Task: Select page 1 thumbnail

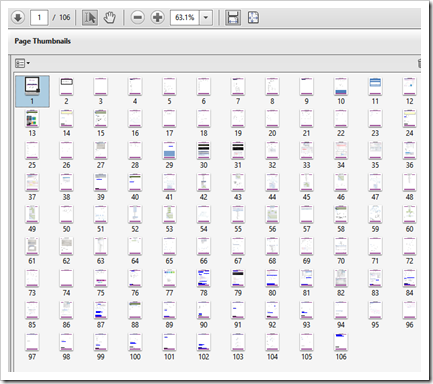Action: (32, 86)
